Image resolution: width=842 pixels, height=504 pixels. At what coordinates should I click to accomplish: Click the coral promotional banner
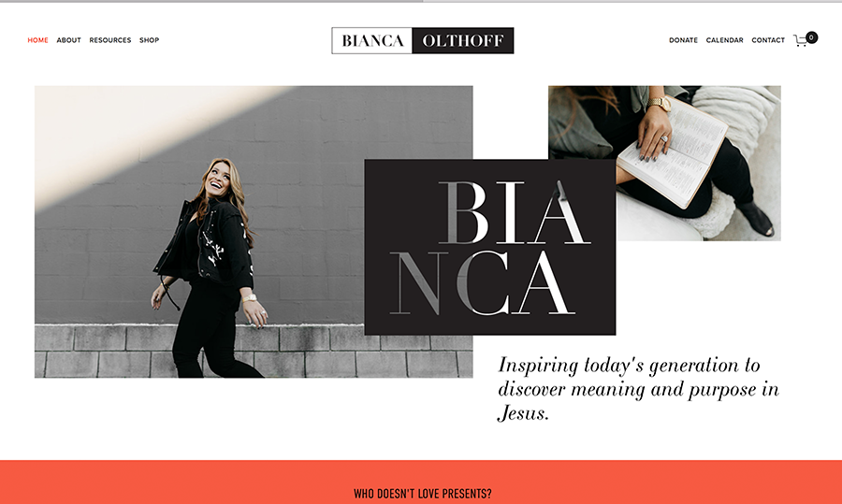pos(421,482)
